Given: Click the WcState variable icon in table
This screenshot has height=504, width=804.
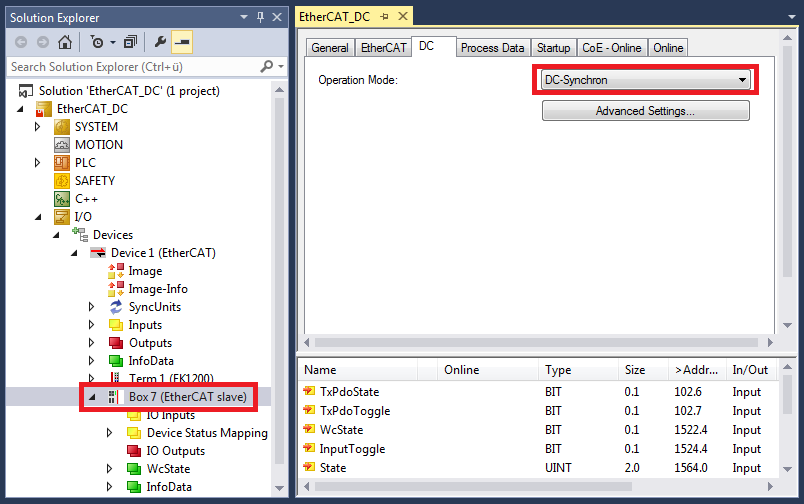Looking at the screenshot, I should (x=309, y=429).
